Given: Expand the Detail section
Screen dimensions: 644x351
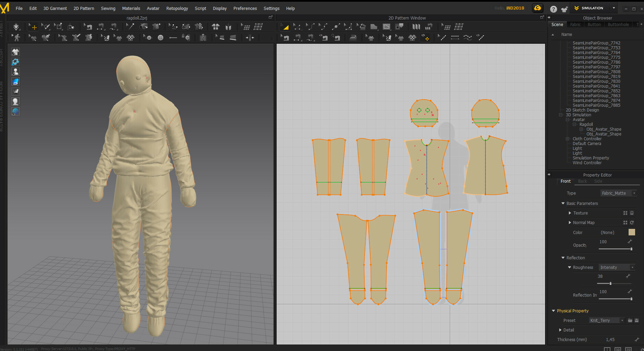Looking at the screenshot, I should (560, 330).
